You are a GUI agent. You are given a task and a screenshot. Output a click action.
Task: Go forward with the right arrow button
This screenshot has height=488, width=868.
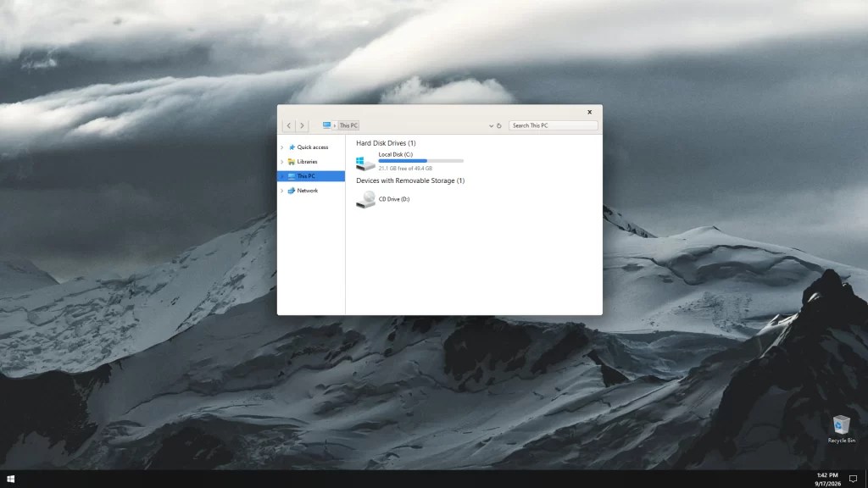click(x=302, y=125)
